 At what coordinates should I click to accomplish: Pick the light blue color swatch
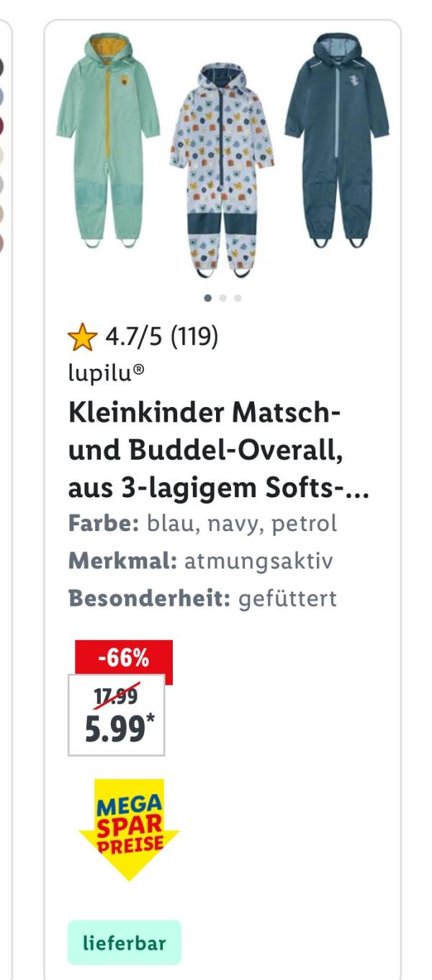(x=1, y=96)
